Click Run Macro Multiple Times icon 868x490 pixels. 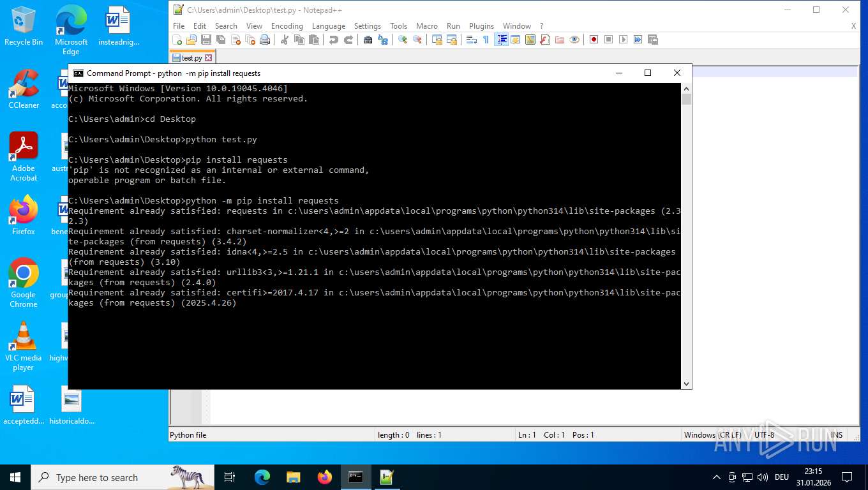coord(638,40)
